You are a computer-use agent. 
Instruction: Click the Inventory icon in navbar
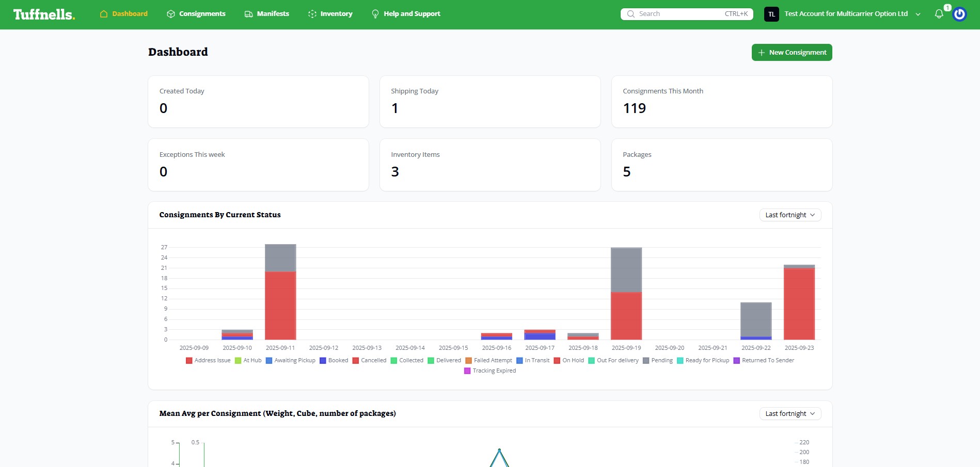pos(312,14)
